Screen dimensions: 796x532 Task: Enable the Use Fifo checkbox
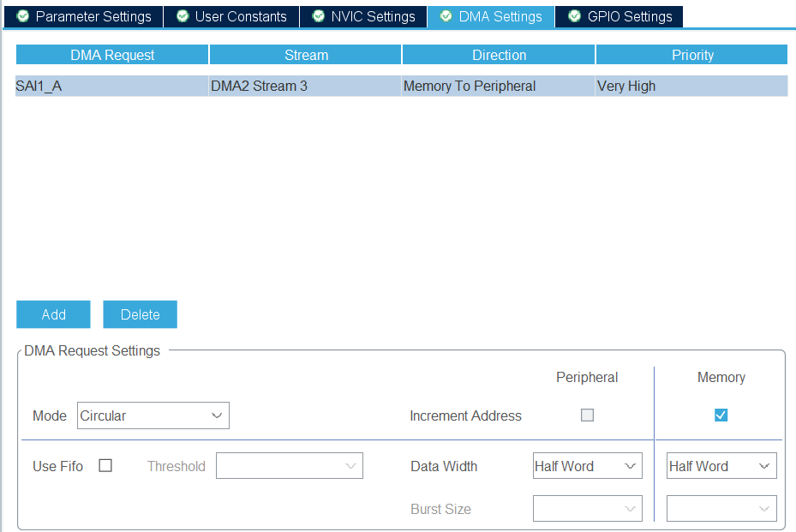(105, 465)
